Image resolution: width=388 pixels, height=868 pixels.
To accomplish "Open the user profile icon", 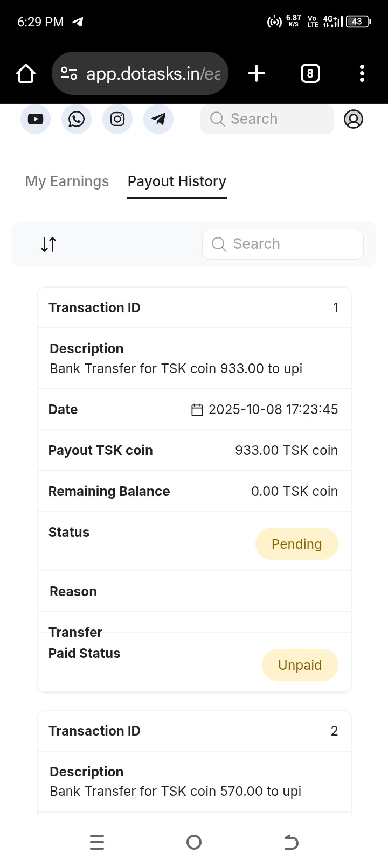I will point(354,119).
